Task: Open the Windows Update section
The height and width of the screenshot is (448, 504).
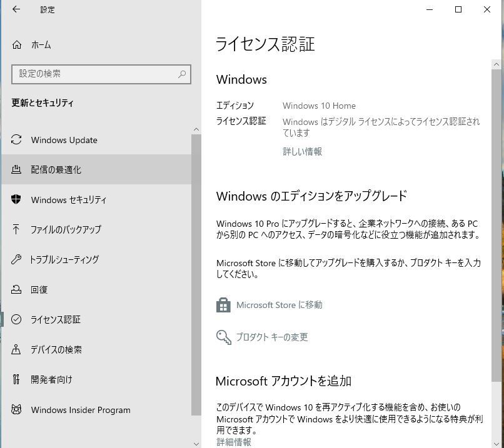Action: (96, 140)
